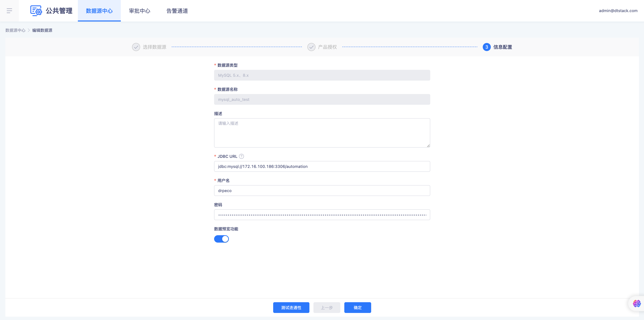644x320 pixels.
Task: Focus the 描述 textarea
Action: (322, 133)
